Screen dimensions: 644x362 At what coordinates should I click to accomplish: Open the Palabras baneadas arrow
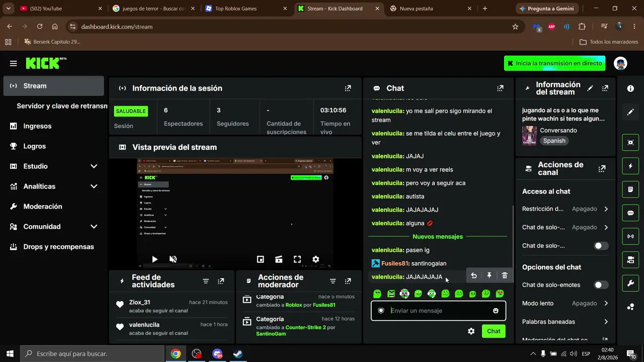pyautogui.click(x=606, y=322)
